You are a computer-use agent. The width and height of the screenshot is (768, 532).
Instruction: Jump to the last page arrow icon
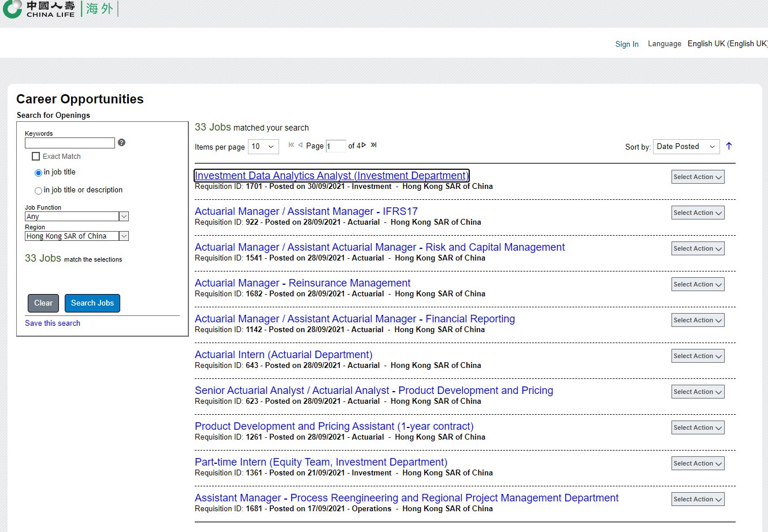click(x=374, y=145)
